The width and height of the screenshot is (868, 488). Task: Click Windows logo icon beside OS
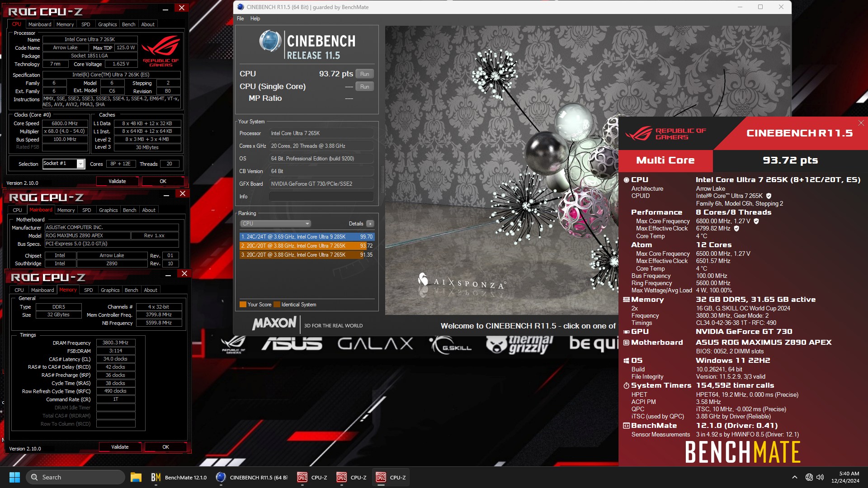tap(626, 361)
